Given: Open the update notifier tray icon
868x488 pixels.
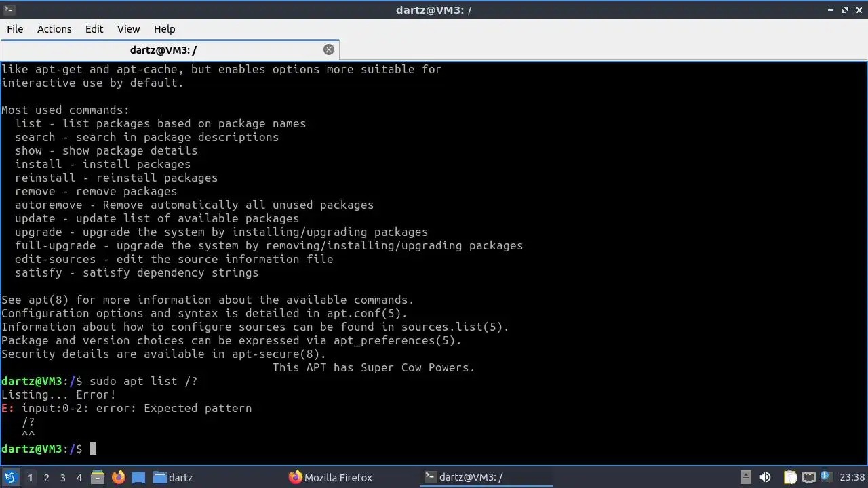Looking at the screenshot, I should (x=826, y=477).
